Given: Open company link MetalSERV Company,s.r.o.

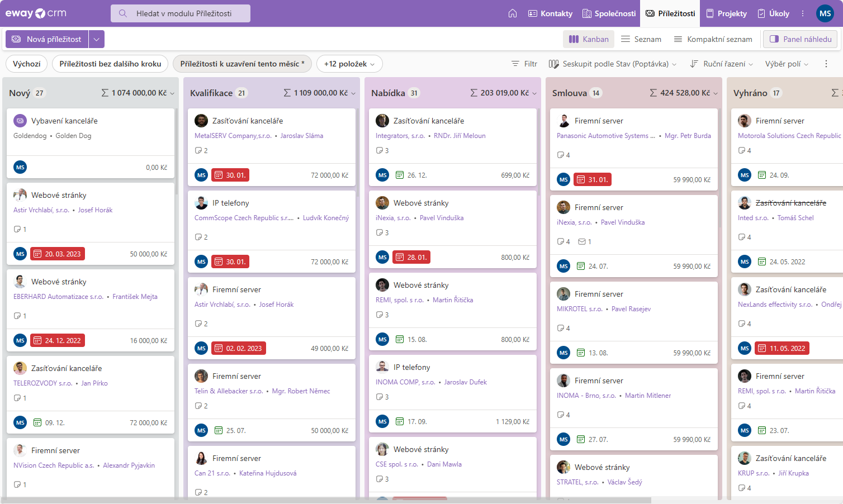Looking at the screenshot, I should (x=233, y=136).
